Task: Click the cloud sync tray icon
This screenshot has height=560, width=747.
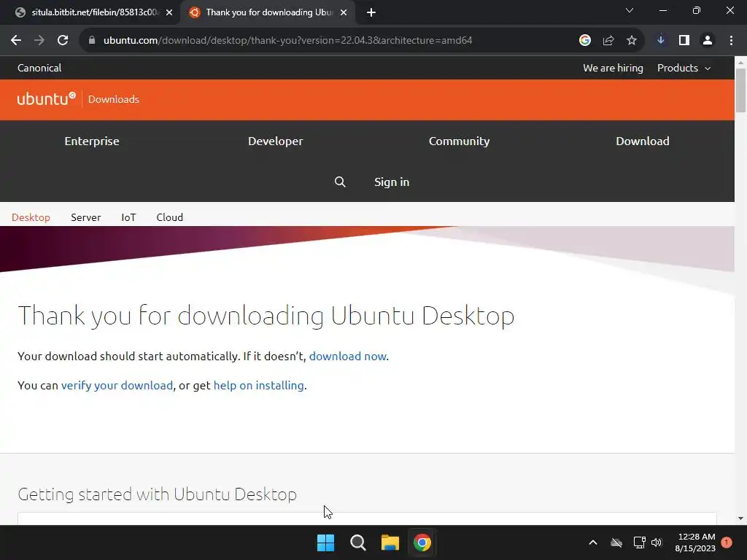Action: (616, 542)
